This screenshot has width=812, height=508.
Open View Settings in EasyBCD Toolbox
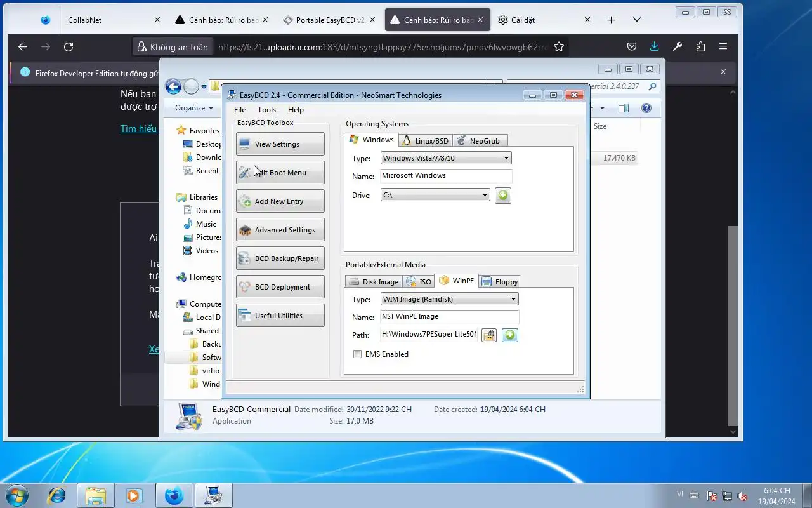tap(280, 144)
